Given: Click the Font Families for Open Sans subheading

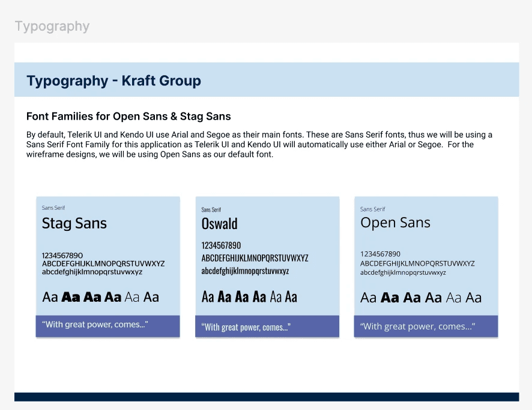Looking at the screenshot, I should click(x=128, y=117).
